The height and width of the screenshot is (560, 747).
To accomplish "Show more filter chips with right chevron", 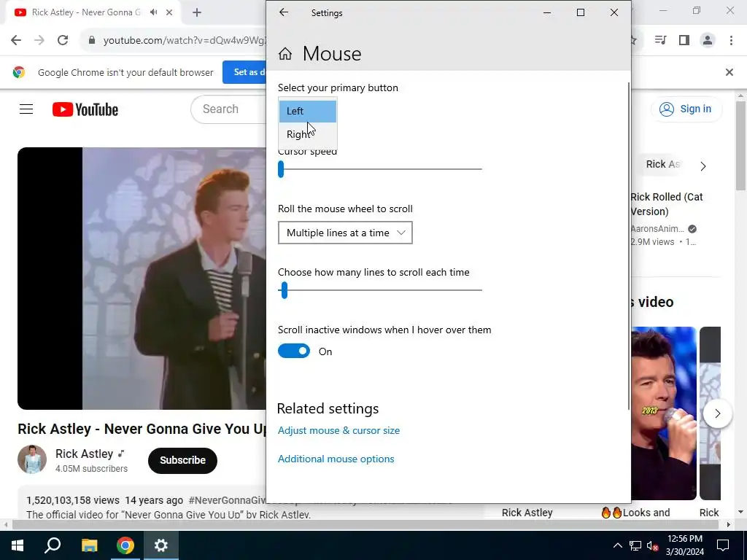I will [703, 166].
